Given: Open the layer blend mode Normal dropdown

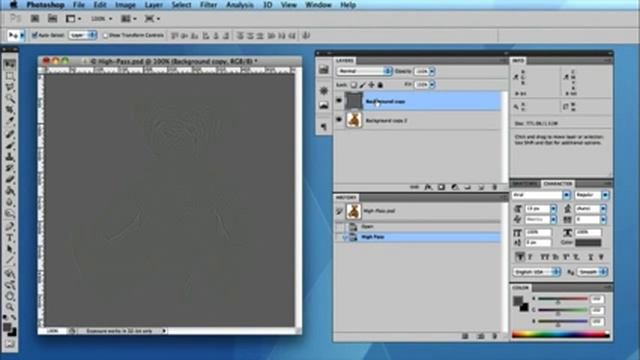Looking at the screenshot, I should (364, 71).
